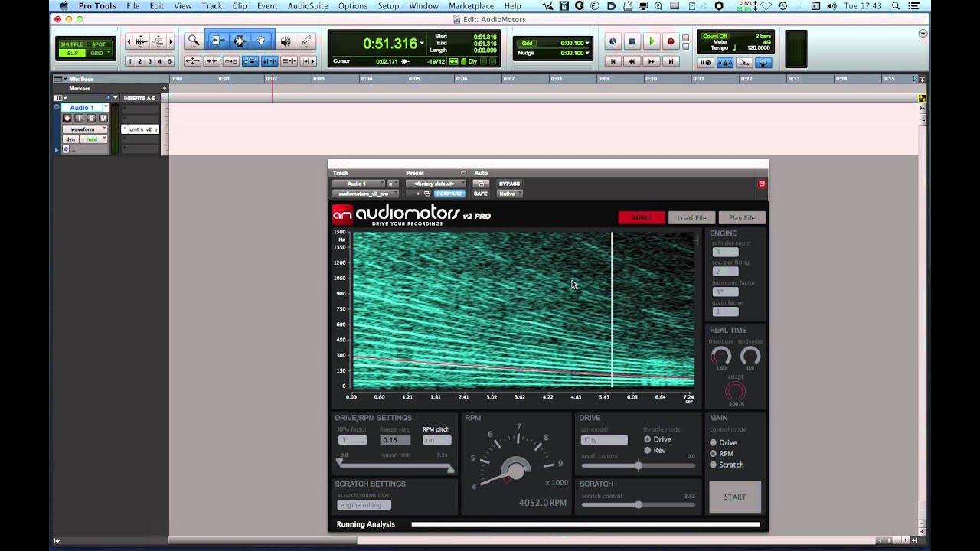Select the Grabber hand tool
This screenshot has height=551, width=980.
click(x=261, y=41)
